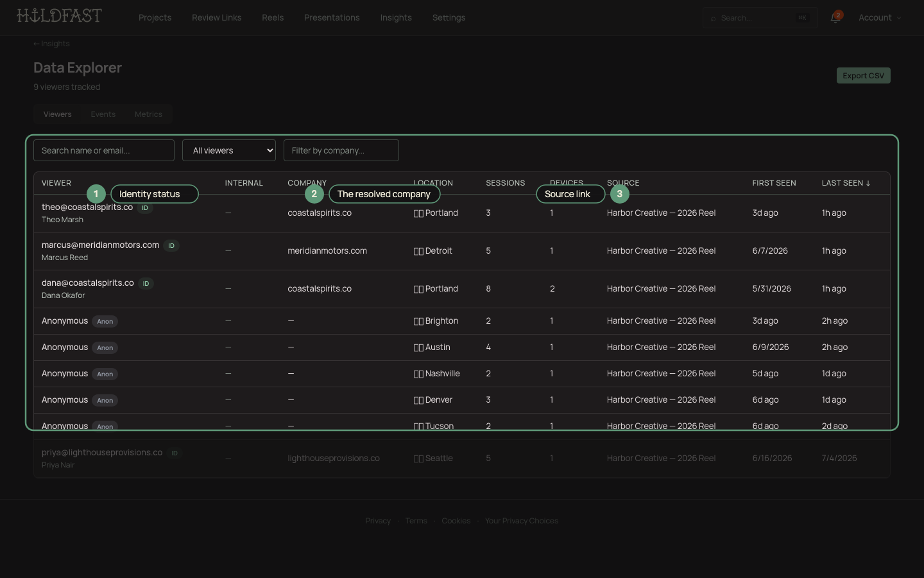
Task: Click the ID badge next to marcus@meridianmotors.com
Action: pos(171,245)
